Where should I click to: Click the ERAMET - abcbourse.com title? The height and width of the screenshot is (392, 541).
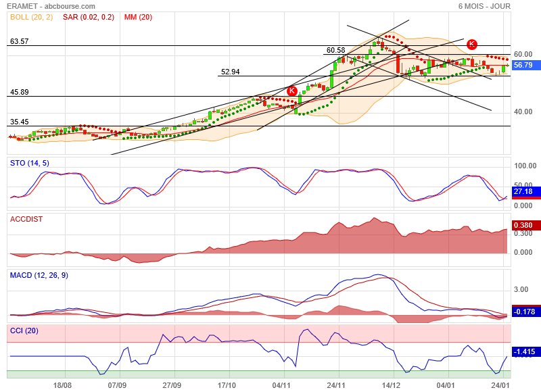click(x=51, y=6)
